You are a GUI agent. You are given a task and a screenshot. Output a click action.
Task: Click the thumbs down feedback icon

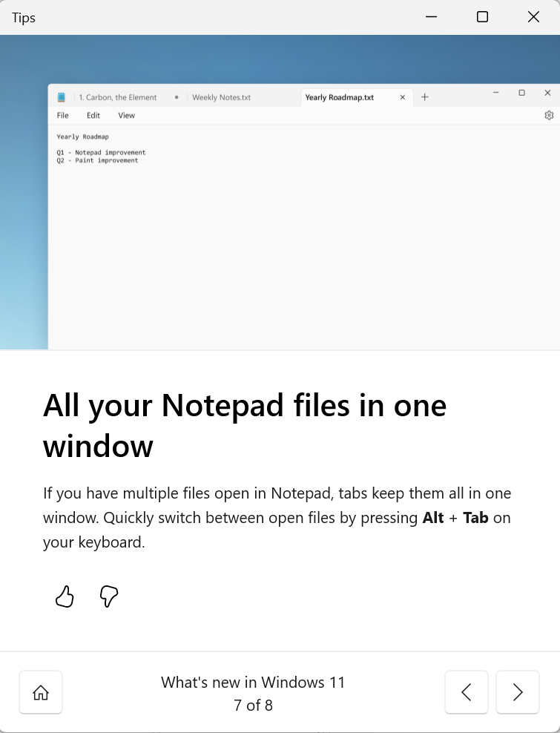tap(108, 596)
